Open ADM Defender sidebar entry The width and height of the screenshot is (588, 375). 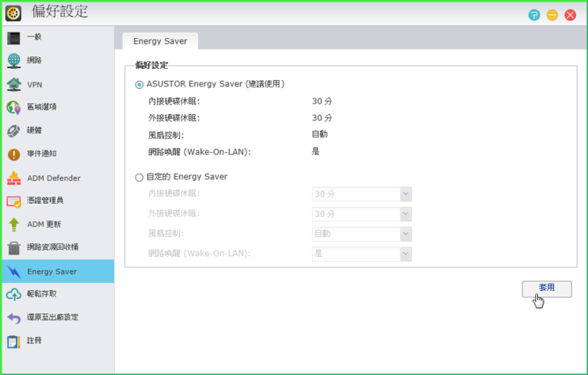(x=58, y=178)
